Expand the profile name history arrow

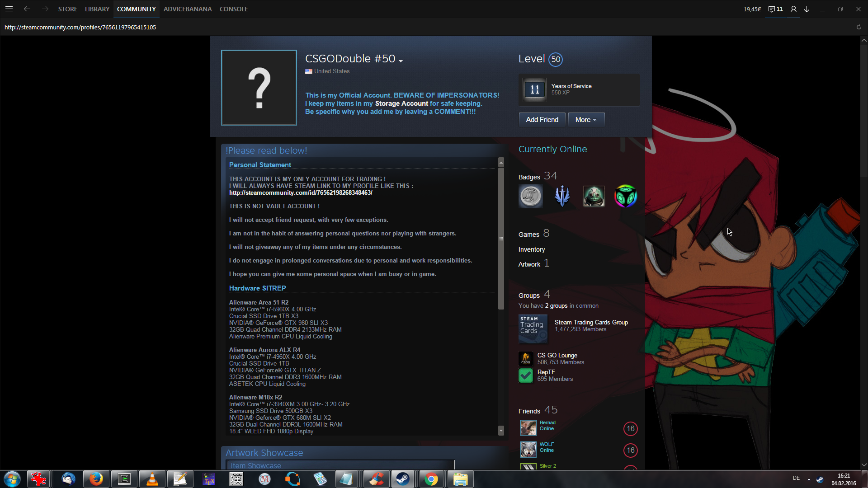[401, 61]
